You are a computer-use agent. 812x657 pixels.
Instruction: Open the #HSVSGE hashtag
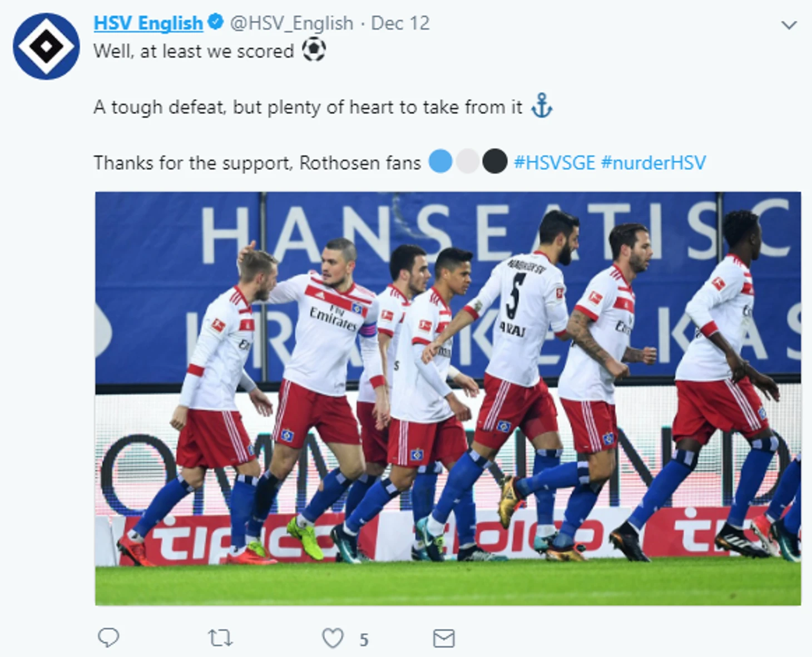[554, 162]
